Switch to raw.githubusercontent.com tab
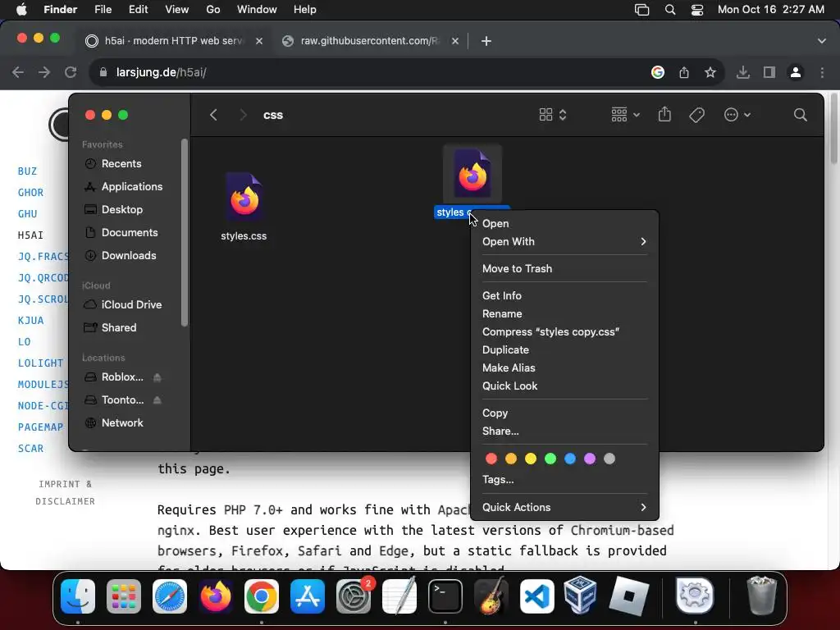 coord(370,41)
